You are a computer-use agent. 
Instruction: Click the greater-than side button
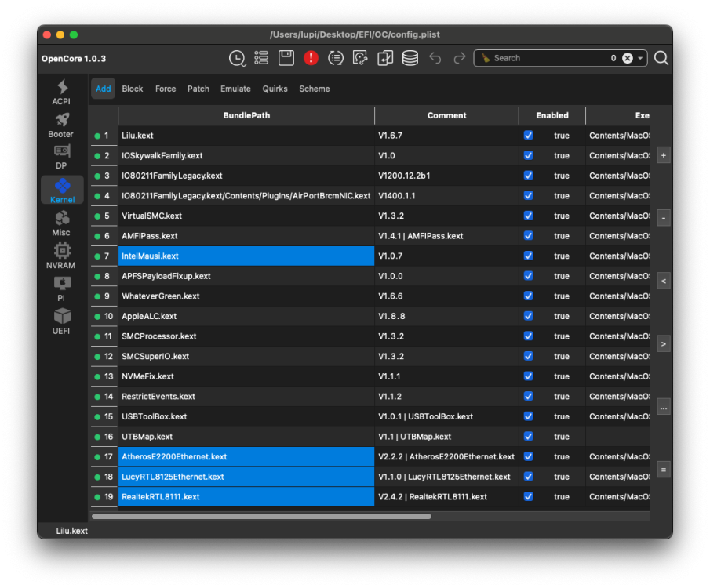[x=664, y=344]
